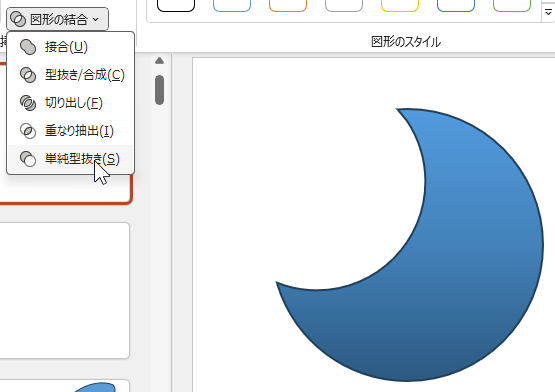Open the 図形の結合 dropdown button
555x392 pixels.
(57, 19)
